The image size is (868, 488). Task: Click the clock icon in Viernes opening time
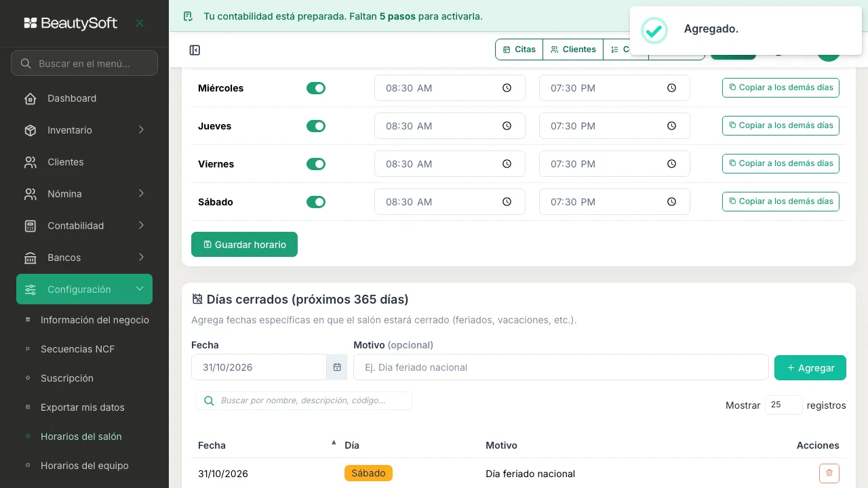click(x=507, y=164)
